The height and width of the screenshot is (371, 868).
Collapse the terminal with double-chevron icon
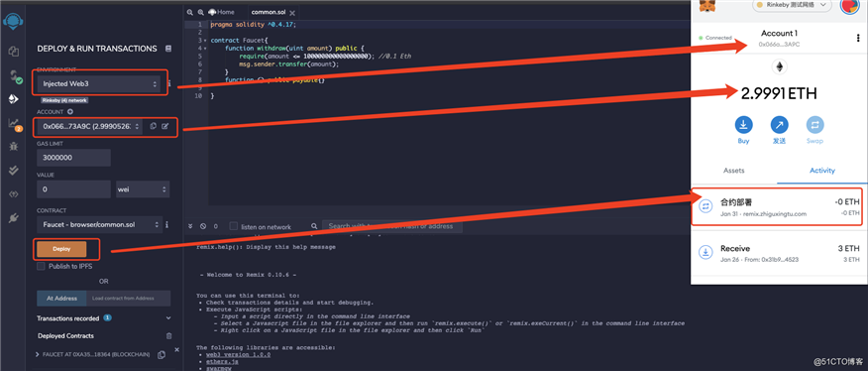[191, 226]
